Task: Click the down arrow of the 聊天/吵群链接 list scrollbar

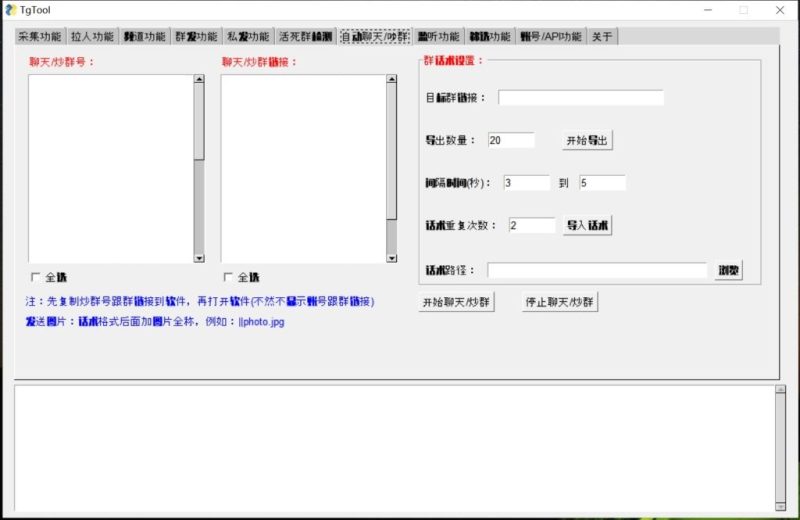Action: [391, 258]
